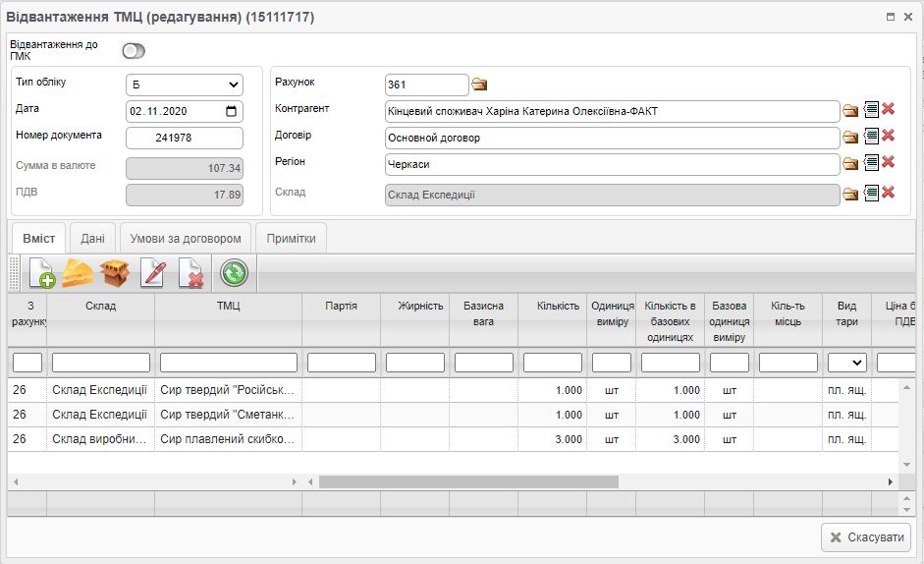This screenshot has height=564, width=924.
Task: Edit row using the red pencil icon
Action: coord(152,273)
